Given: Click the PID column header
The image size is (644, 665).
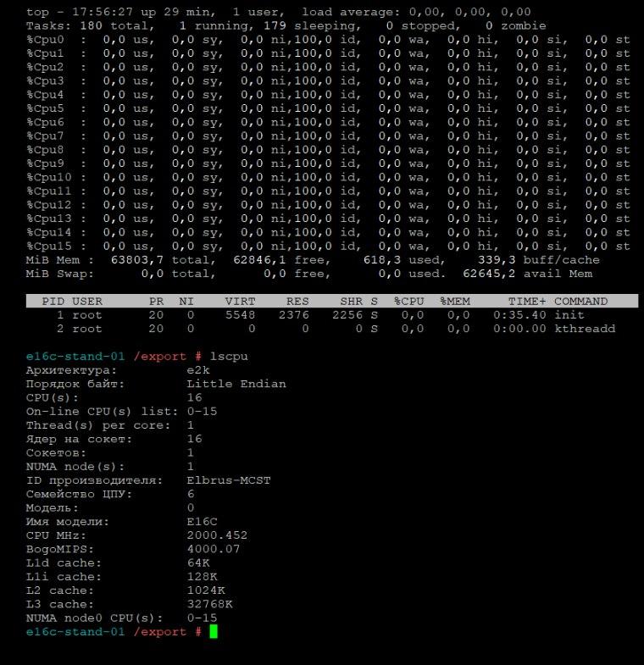Looking at the screenshot, I should coord(53,302).
